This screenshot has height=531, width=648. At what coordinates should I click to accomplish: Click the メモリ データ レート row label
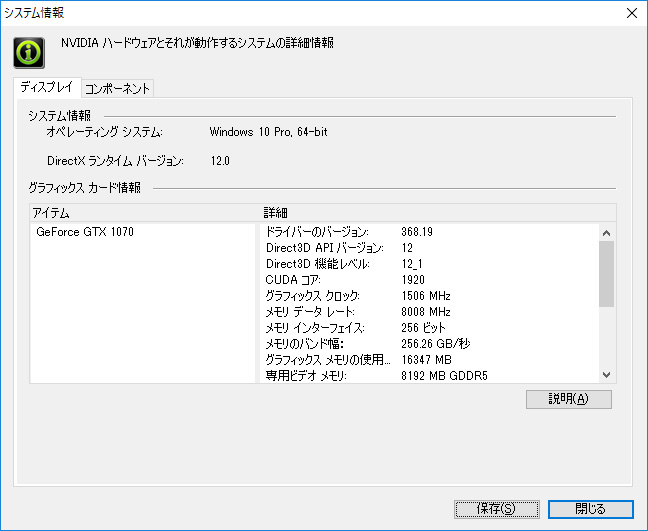coord(310,312)
